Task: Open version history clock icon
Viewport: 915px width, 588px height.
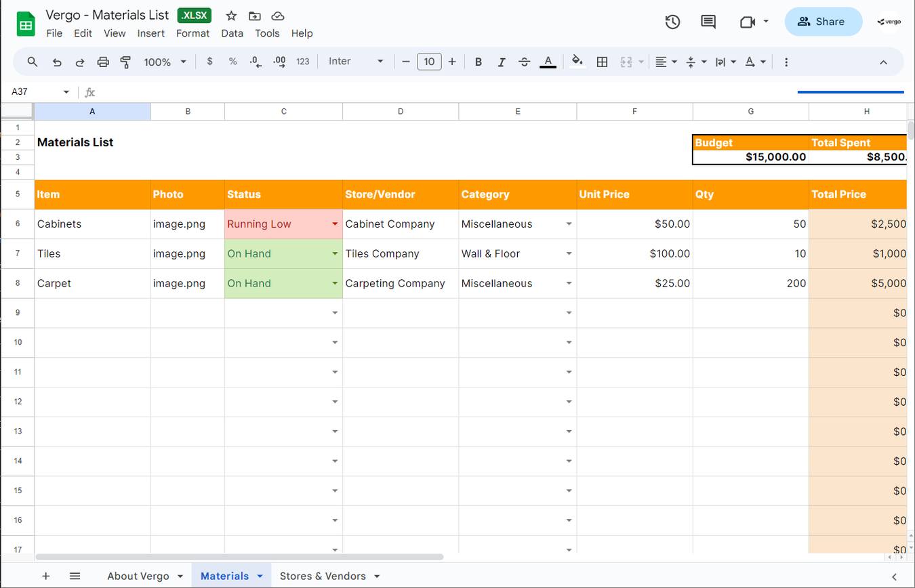Action: click(672, 22)
